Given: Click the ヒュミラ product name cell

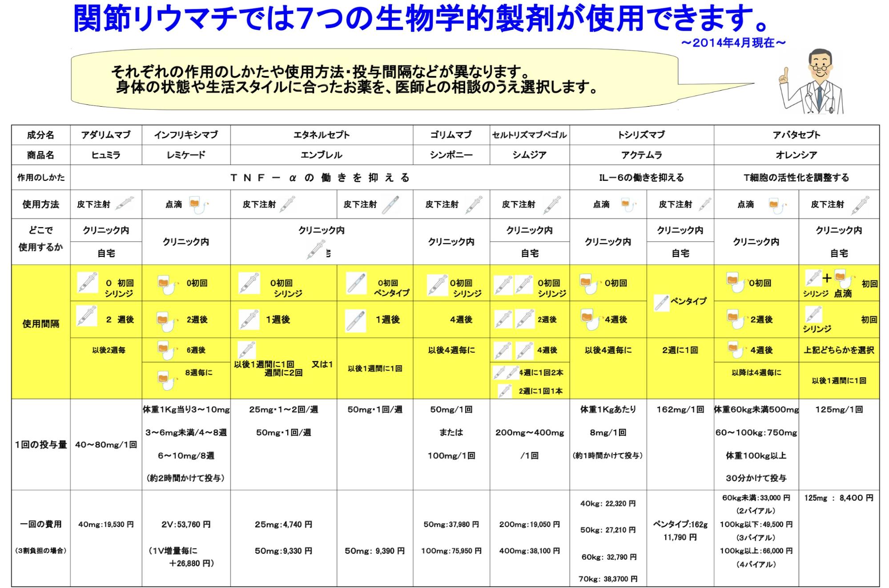Looking at the screenshot, I should (x=106, y=155).
